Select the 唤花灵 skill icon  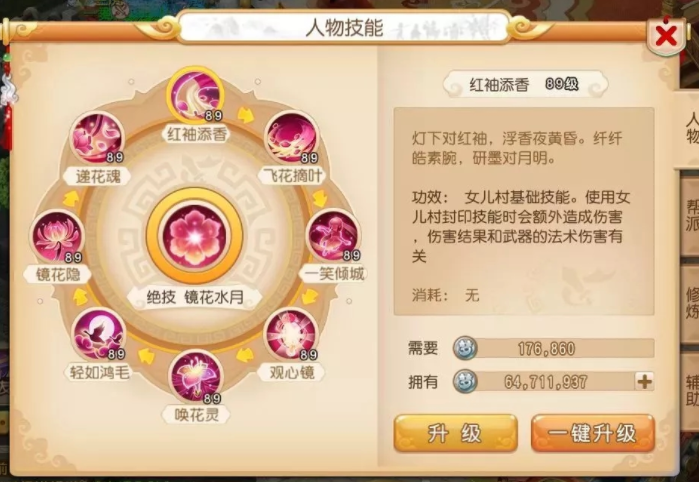[x=196, y=377]
